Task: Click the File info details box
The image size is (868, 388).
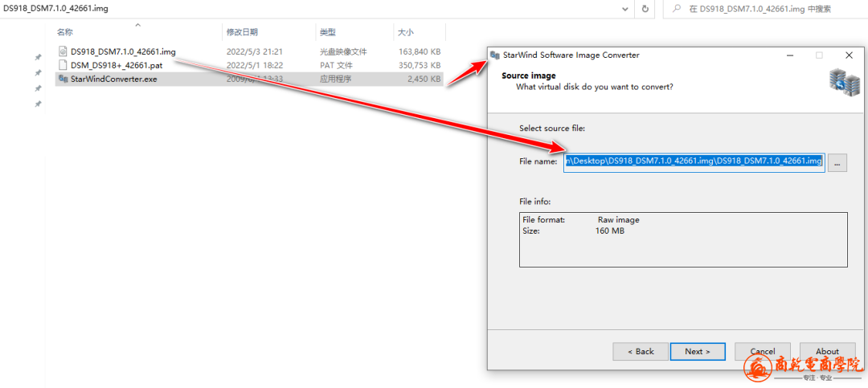Action: point(683,239)
